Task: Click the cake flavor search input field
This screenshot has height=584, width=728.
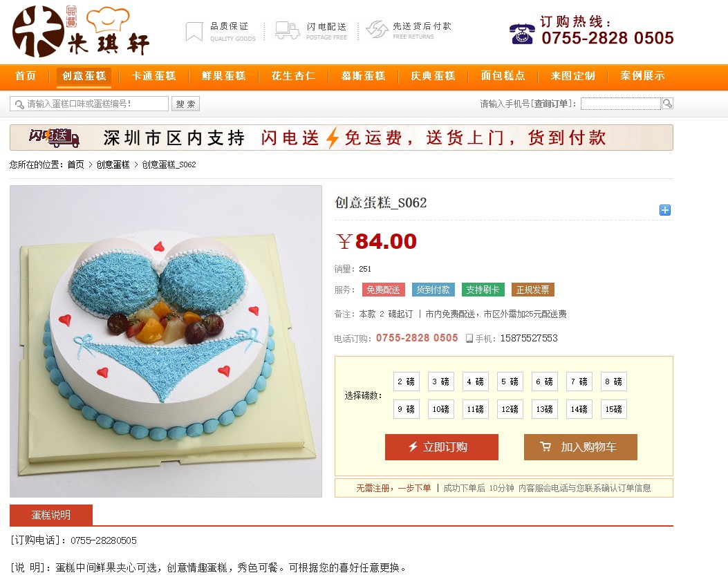Action: (89, 104)
